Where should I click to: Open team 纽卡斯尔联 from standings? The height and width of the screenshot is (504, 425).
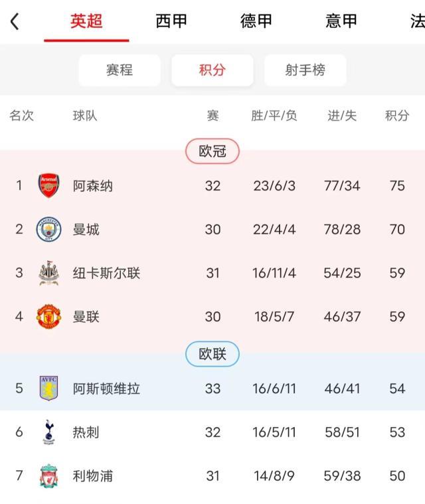[x=106, y=274]
